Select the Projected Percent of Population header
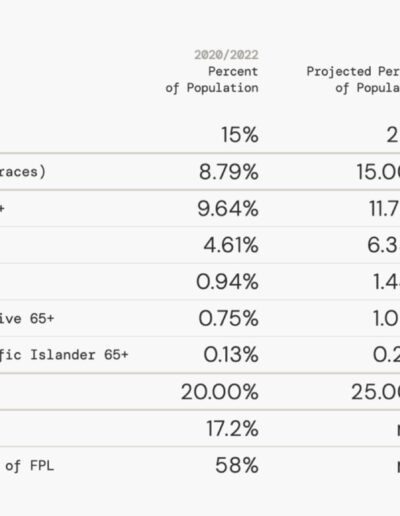The image size is (400, 516). 353,80
